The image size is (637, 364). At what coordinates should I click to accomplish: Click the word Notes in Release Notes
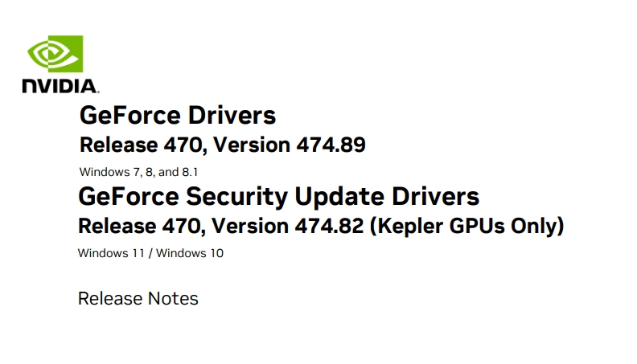point(173,299)
